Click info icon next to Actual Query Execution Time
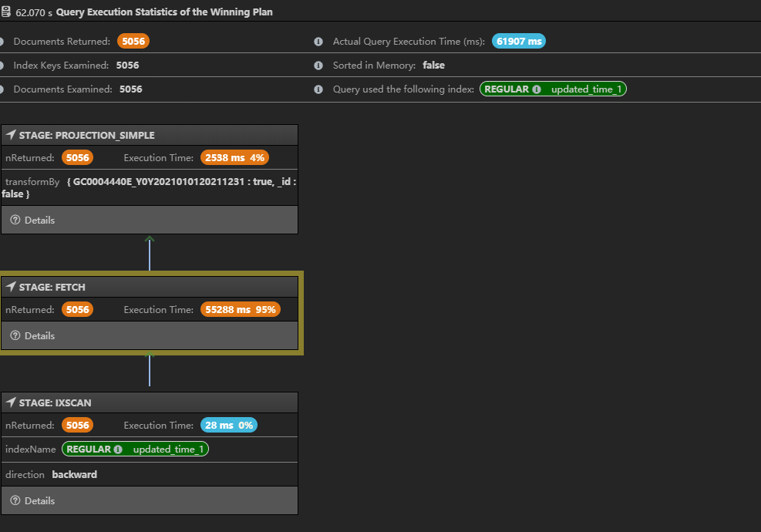The image size is (761, 532). tap(318, 42)
